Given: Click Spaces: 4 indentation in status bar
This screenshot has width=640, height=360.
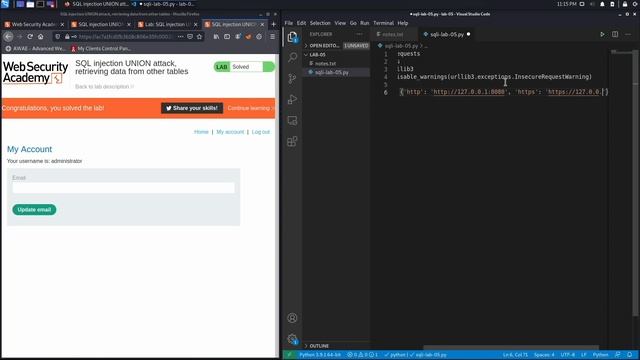Looking at the screenshot, I should click(544, 355).
